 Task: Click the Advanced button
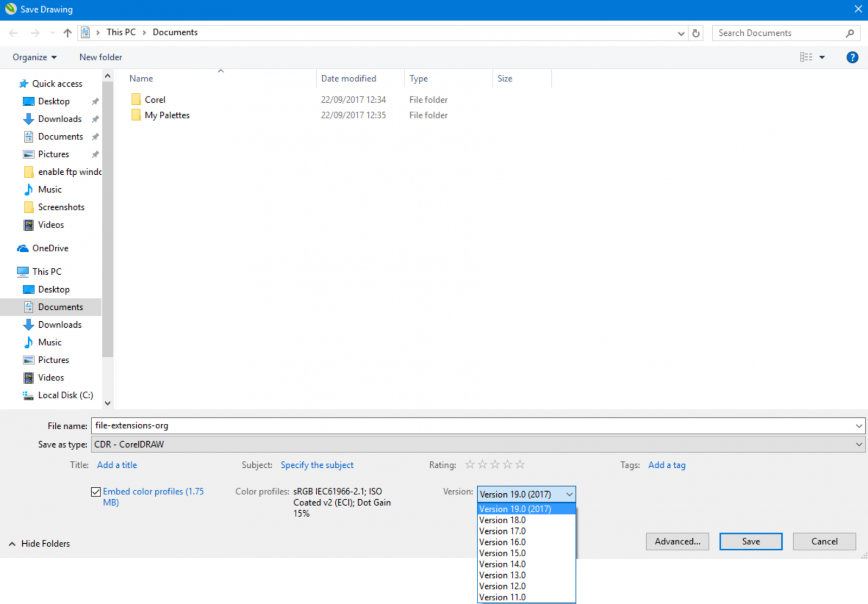point(677,541)
